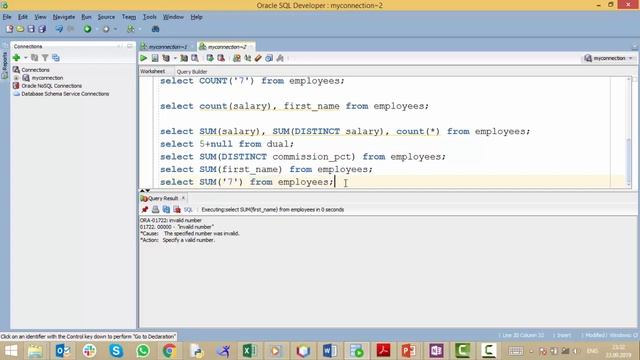640x360 pixels.
Task: Click the Autotrace icon
Action: (x=184, y=58)
